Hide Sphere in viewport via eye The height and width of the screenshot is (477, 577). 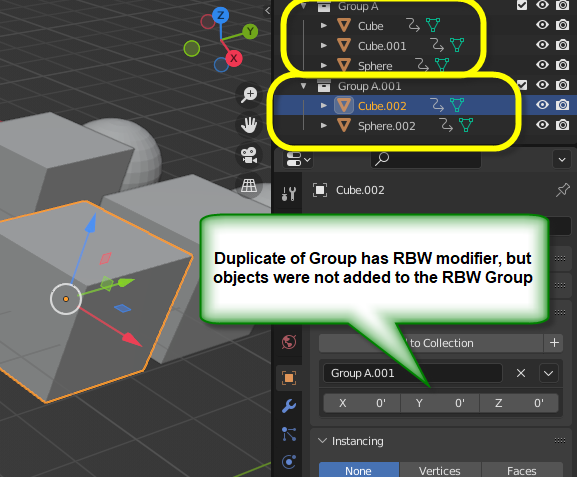pyautogui.click(x=542, y=64)
